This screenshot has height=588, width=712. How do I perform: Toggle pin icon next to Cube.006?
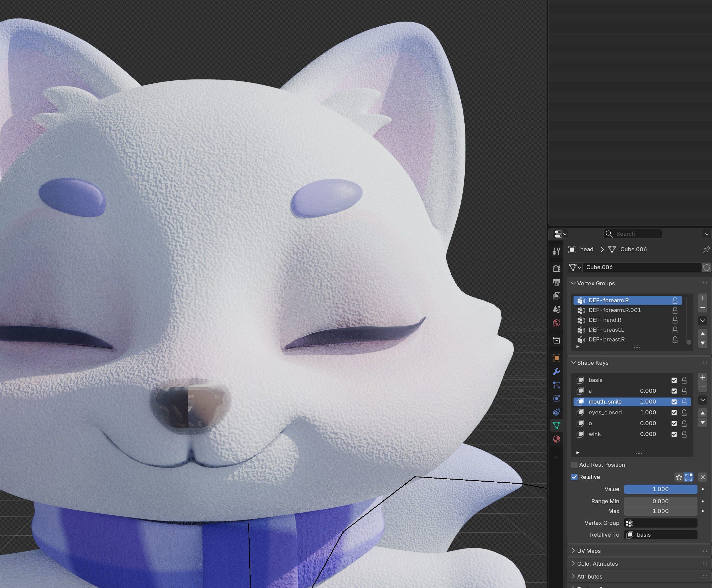[x=706, y=250]
